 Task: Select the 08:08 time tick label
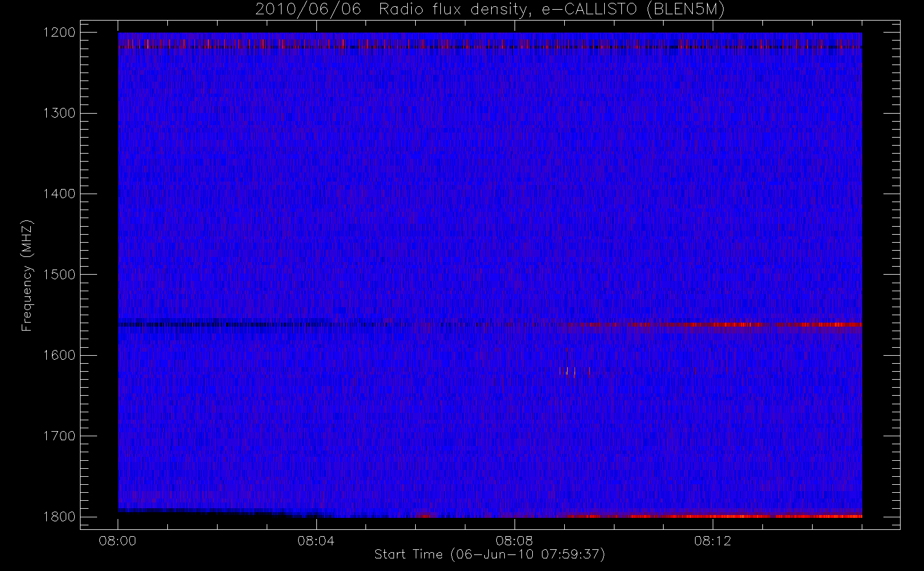coord(514,541)
